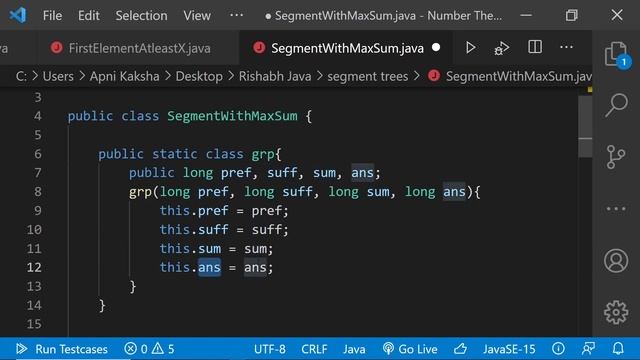Click the 'grp(' constructor name on line 8
Viewport: 640px width, 360px height.
click(x=140, y=192)
